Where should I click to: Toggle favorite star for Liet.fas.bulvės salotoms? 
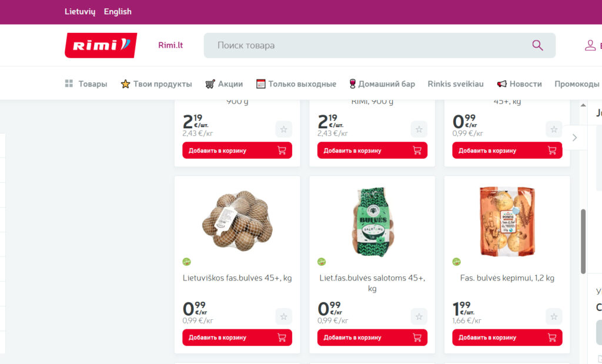pos(419,316)
